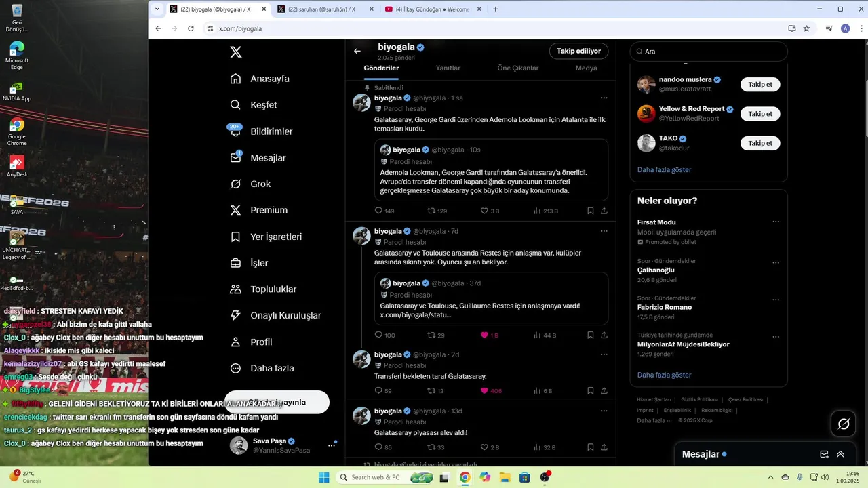Click Daha fazla göster under trends
The height and width of the screenshot is (488, 868).
click(665, 375)
